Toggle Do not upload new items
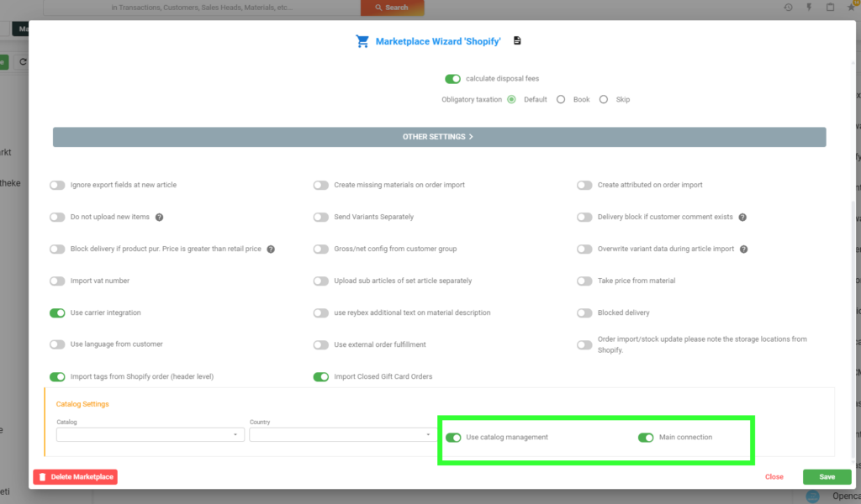The width and height of the screenshot is (861, 504). pos(57,218)
